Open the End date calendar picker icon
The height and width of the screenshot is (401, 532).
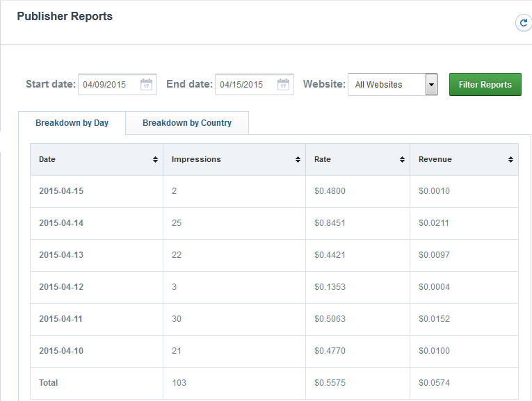tap(283, 85)
